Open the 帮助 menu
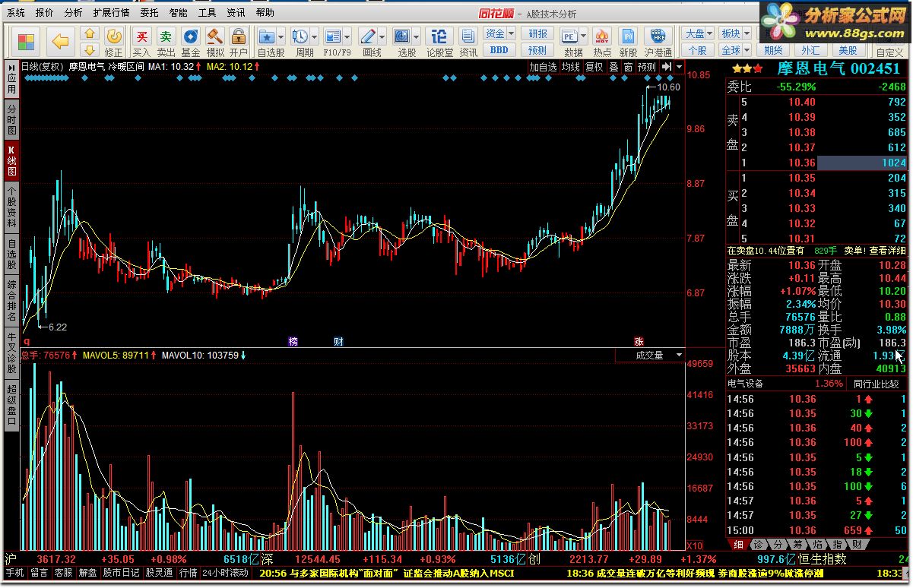This screenshot has height=588, width=913. tap(265, 13)
